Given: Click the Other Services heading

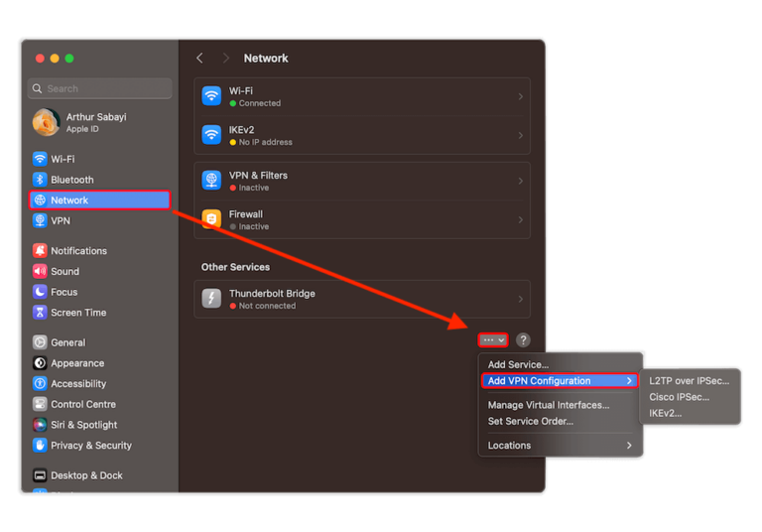Looking at the screenshot, I should [235, 267].
